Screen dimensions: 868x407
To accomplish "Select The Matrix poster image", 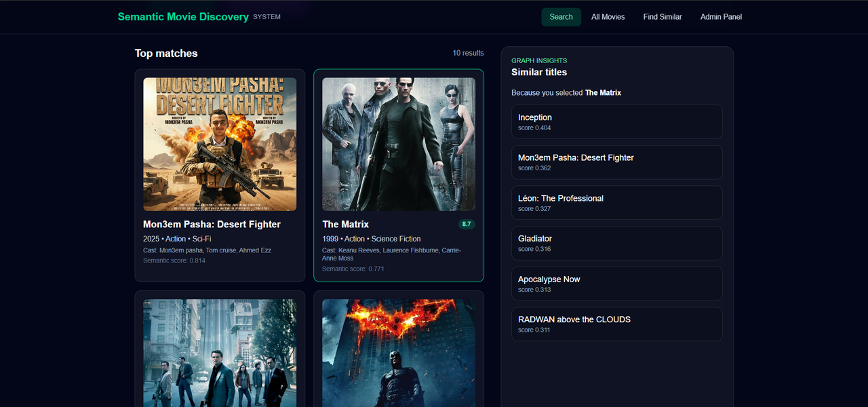I will [399, 144].
